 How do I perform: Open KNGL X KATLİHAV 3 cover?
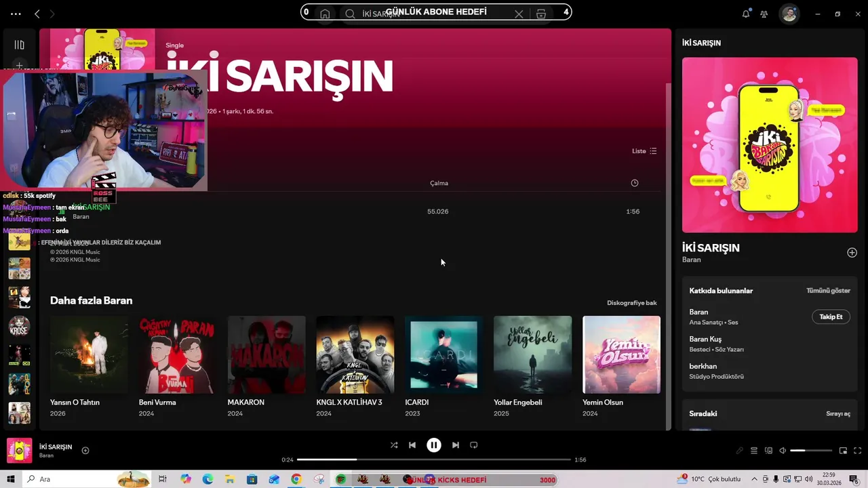pyautogui.click(x=355, y=354)
